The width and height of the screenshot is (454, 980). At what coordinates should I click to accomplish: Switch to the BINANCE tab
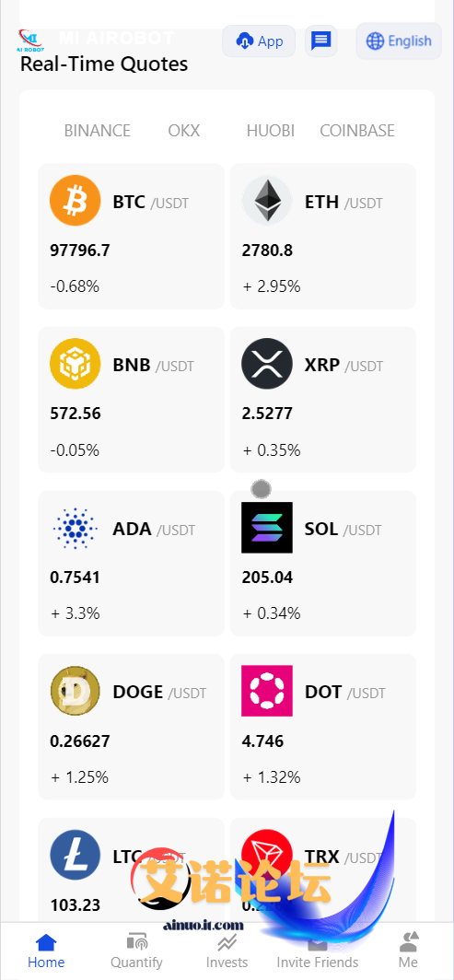click(x=98, y=131)
